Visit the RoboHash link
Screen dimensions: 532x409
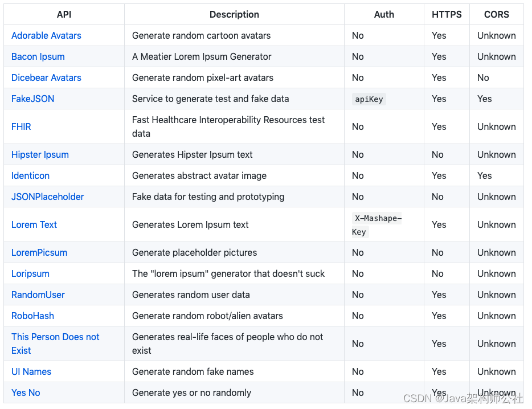tap(32, 316)
